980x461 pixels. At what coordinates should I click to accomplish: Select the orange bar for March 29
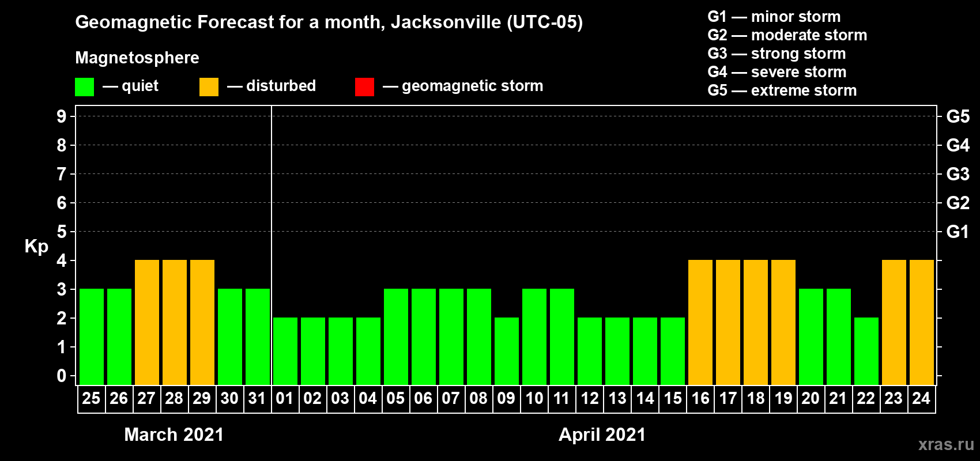[202, 322]
